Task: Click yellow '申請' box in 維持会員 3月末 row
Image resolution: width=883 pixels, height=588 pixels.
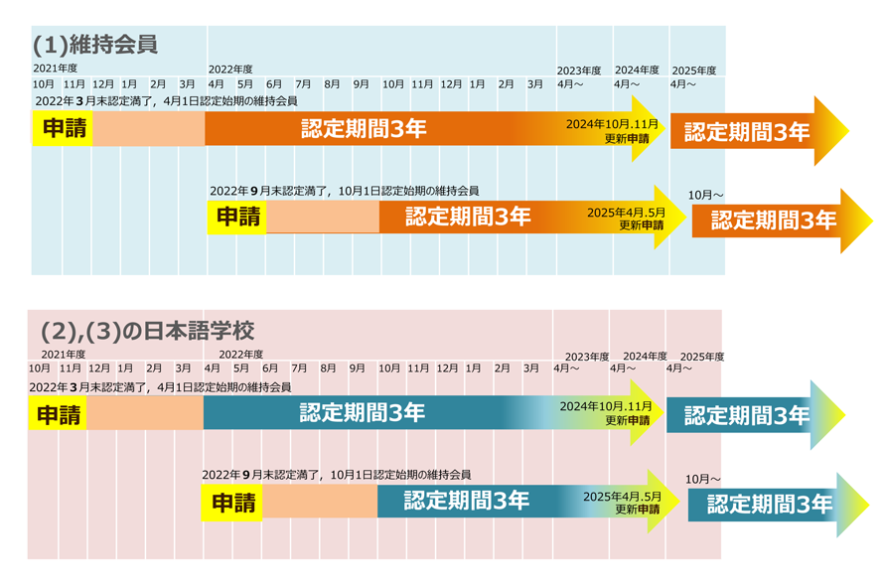Action: tap(63, 128)
